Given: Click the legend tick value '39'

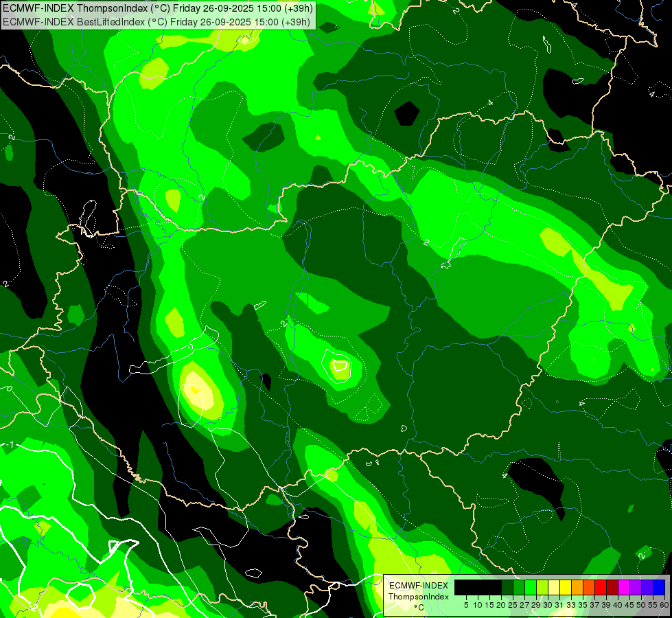Looking at the screenshot, I should (606, 605).
